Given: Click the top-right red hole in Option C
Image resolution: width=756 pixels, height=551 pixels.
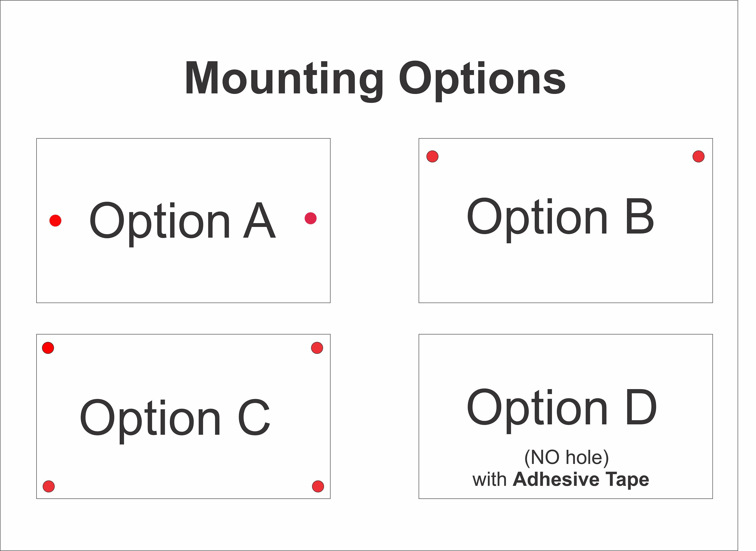Looking at the screenshot, I should (317, 348).
